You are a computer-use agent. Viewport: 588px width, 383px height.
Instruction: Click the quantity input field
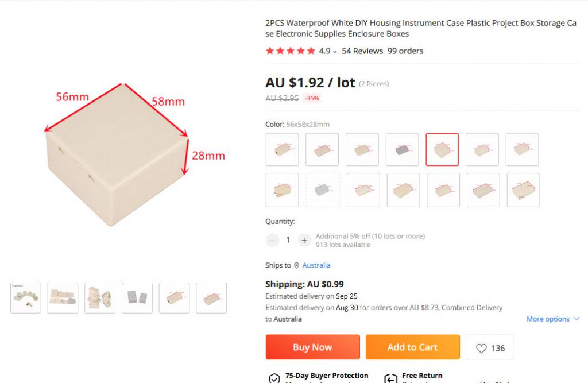tap(288, 240)
